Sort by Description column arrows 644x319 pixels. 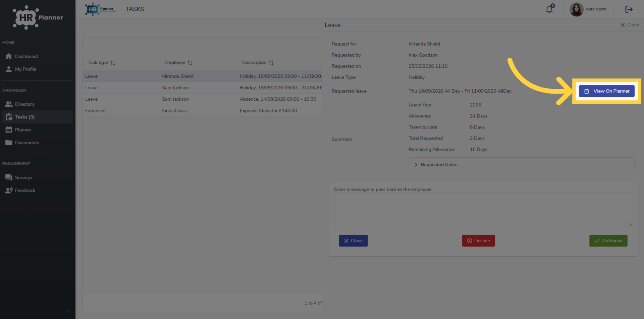(x=271, y=63)
